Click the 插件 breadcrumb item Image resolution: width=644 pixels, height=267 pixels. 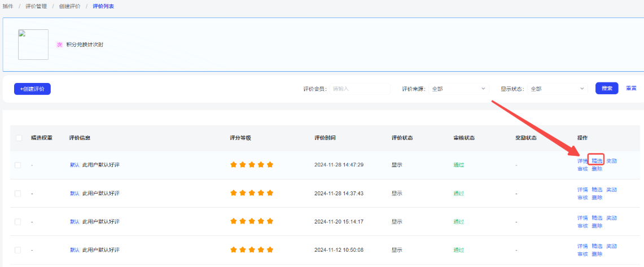pos(8,6)
